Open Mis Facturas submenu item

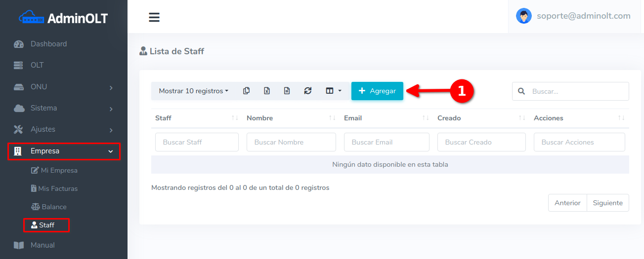point(58,188)
